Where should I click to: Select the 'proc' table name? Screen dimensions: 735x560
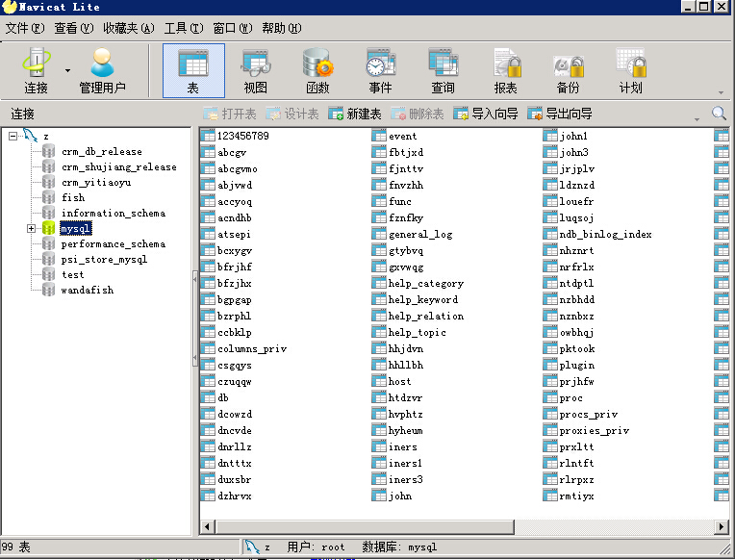click(570, 397)
